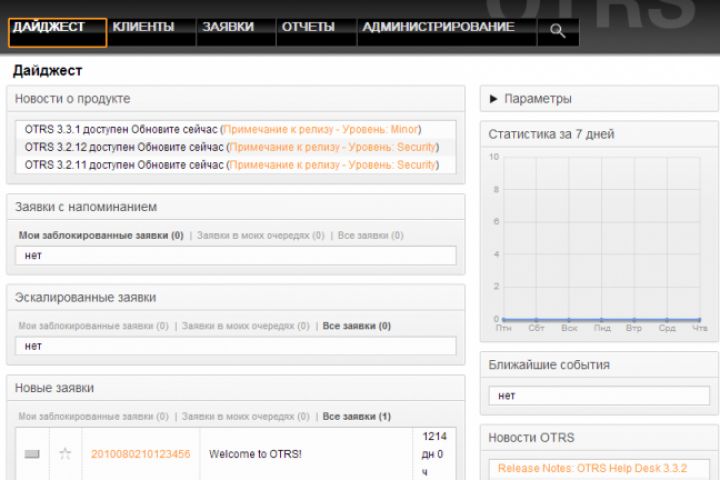Open the Администрирование menu
720x480 pixels.
pyautogui.click(x=447, y=32)
